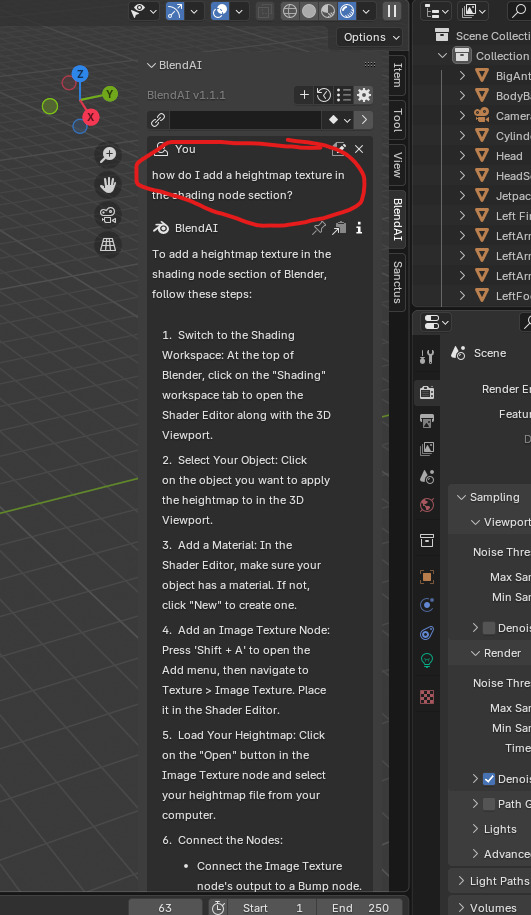Click the BlendAI prompt input field
The image size is (531, 915).
245,120
